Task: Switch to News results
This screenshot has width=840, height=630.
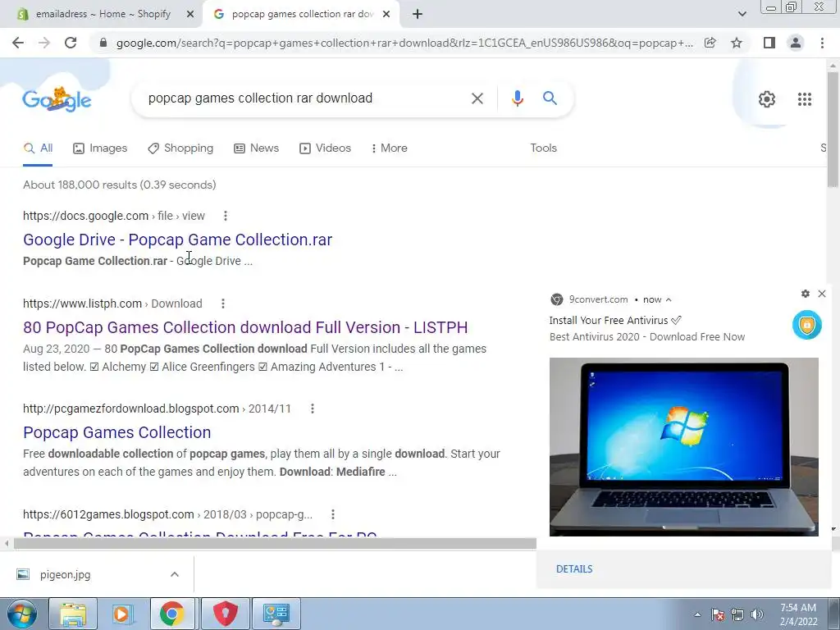Action: tap(257, 148)
